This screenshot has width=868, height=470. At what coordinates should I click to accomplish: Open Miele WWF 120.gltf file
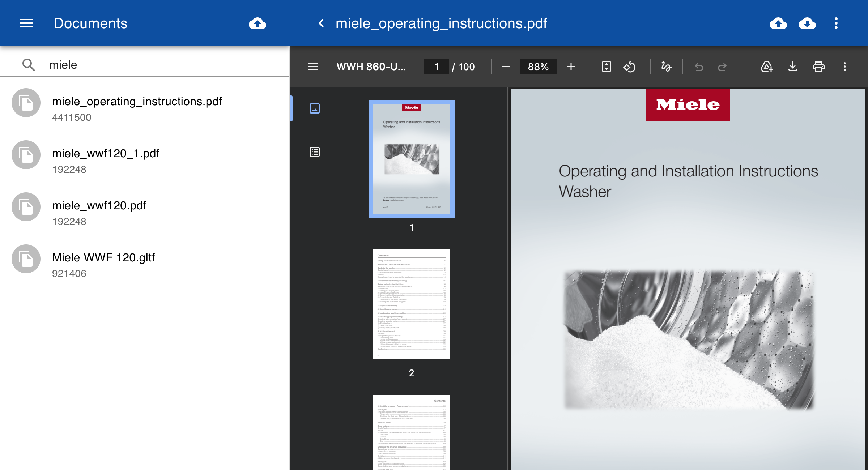[145, 265]
